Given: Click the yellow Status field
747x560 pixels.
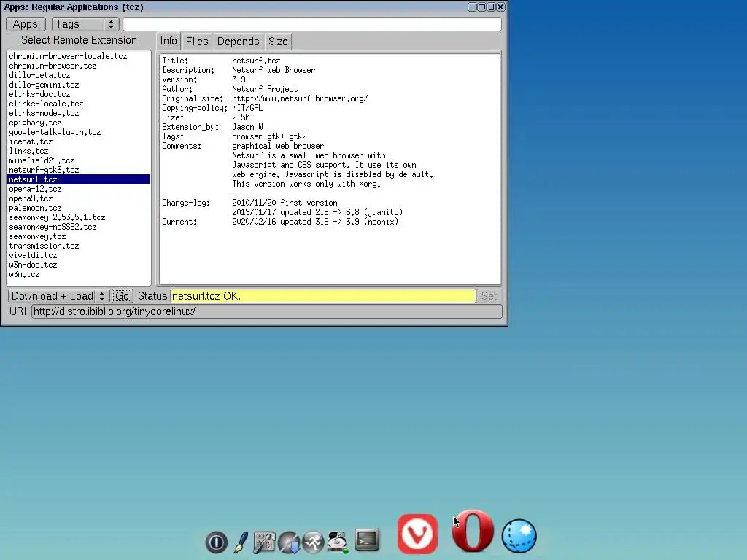Looking at the screenshot, I should (x=323, y=296).
